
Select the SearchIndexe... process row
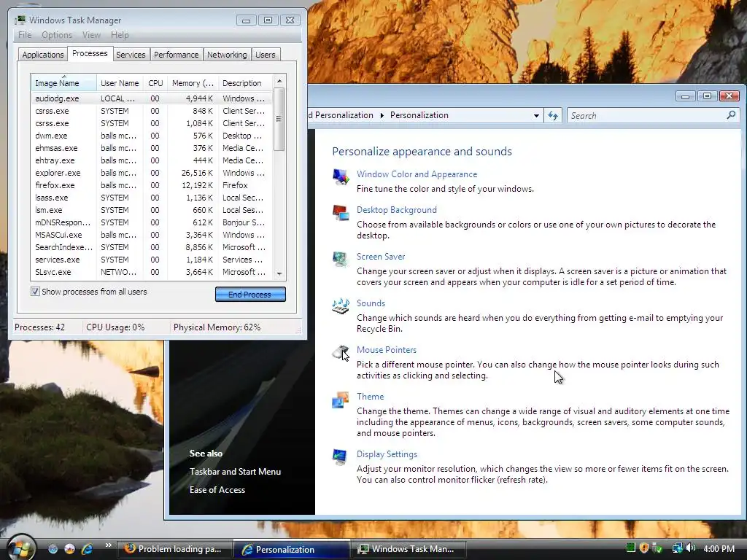click(152, 247)
